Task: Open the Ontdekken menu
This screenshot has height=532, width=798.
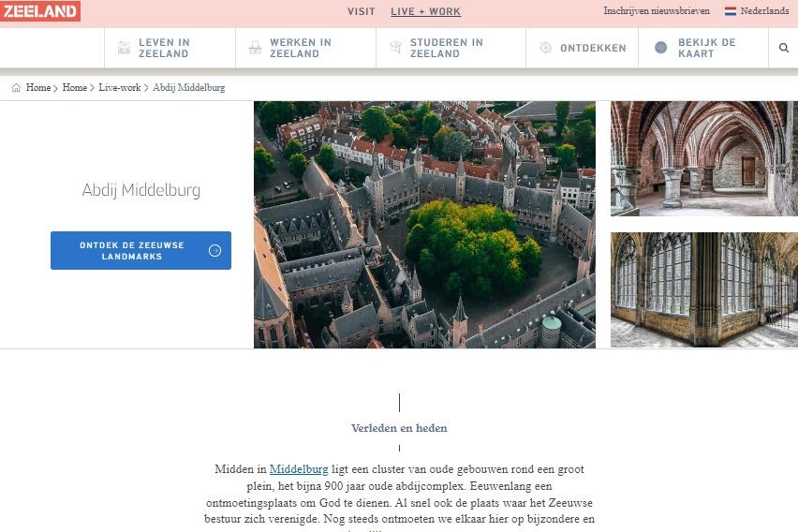Action: tap(583, 48)
